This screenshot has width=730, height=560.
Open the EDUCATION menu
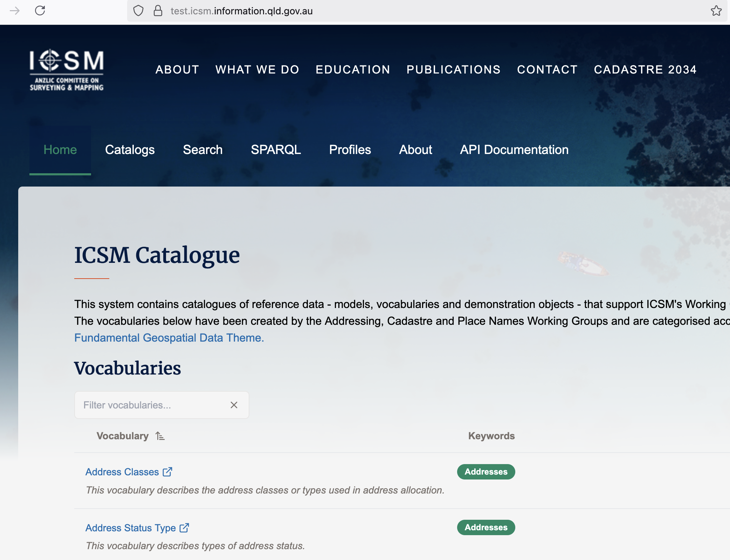coord(353,70)
